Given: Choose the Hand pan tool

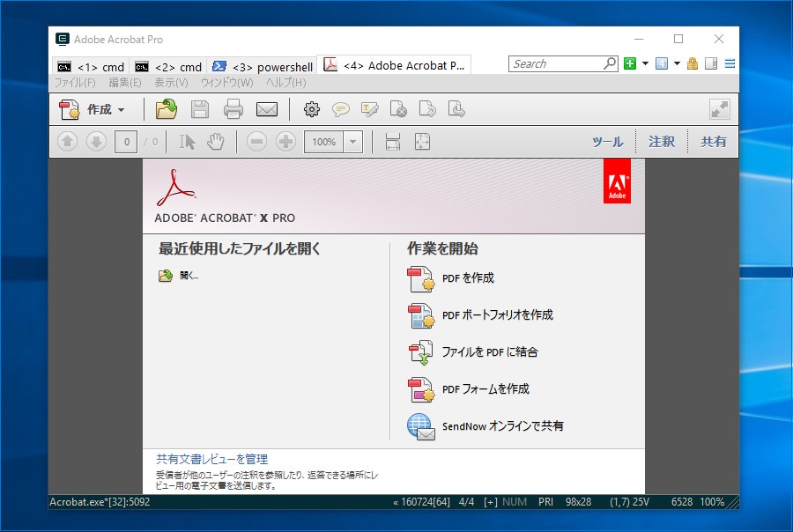Looking at the screenshot, I should click(216, 142).
